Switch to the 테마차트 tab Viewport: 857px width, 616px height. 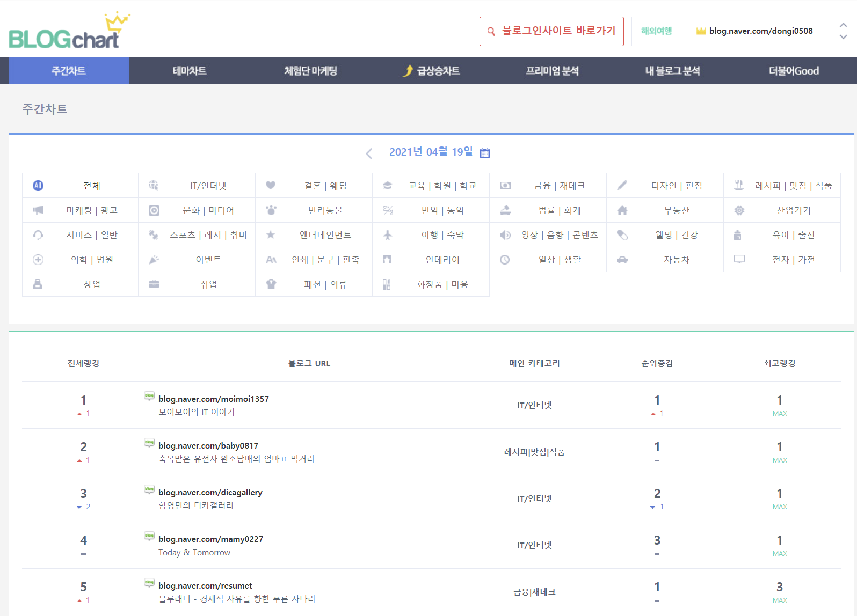[x=190, y=71]
